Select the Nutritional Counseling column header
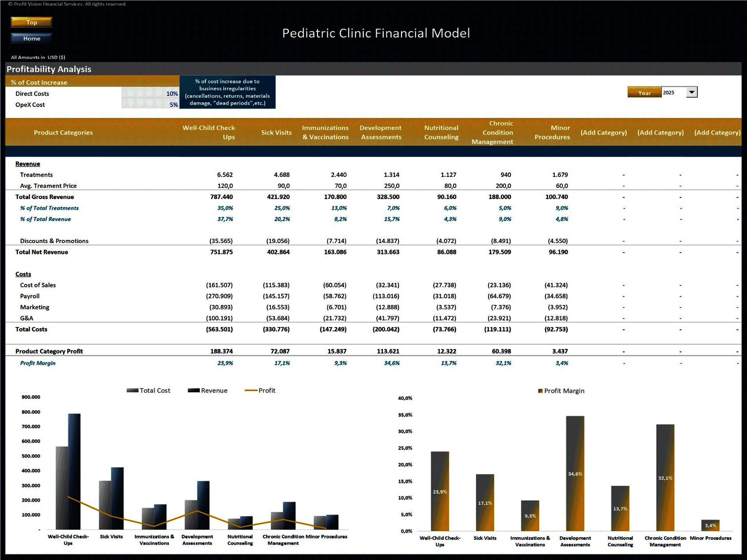The image size is (747, 560). tap(441, 132)
